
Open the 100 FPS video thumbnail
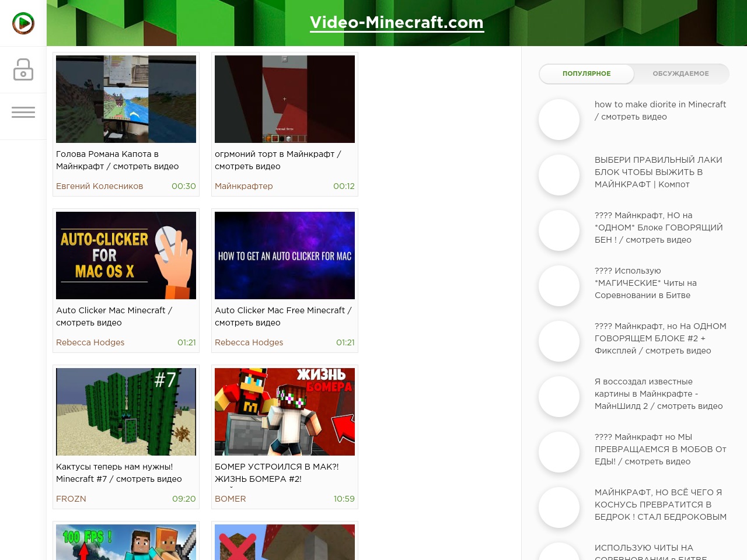point(126,542)
